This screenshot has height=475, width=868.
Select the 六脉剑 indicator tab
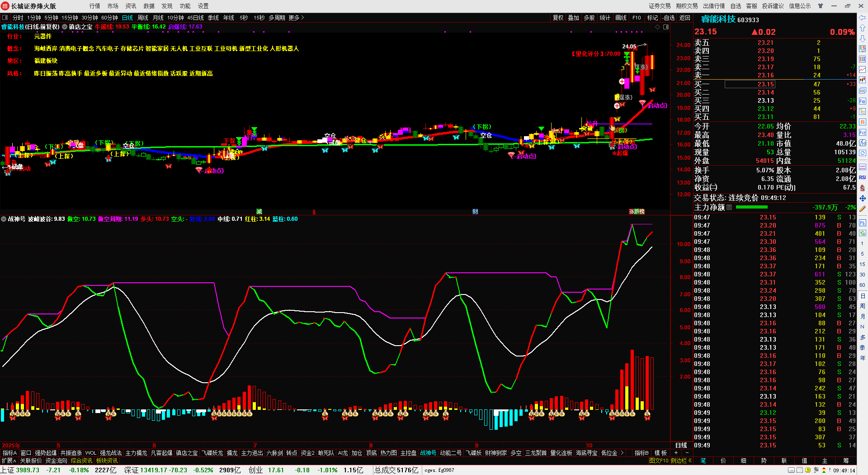click(x=274, y=453)
